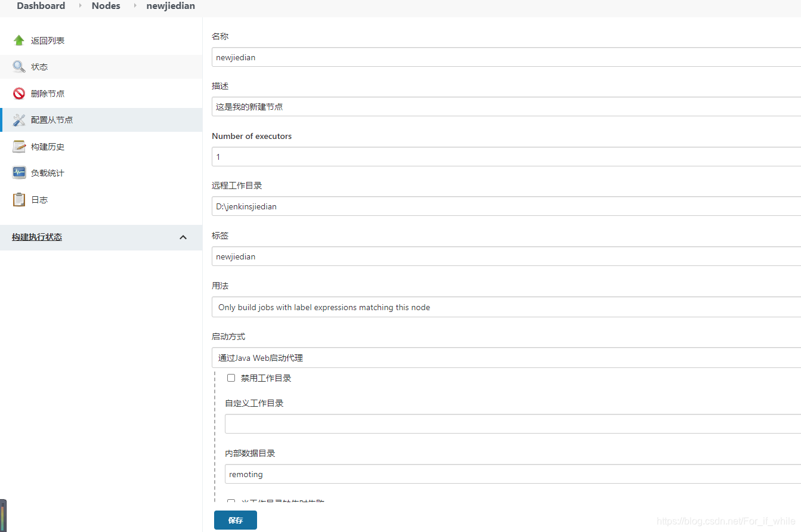Screen dimensions: 801x532
Task: Click the red prohibited icon for 删除节点
Action: [x=19, y=94]
